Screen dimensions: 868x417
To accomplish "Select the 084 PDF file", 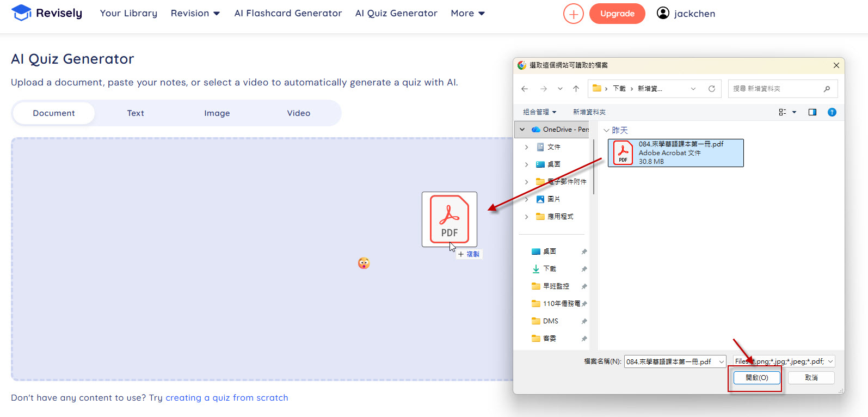I will 675,153.
